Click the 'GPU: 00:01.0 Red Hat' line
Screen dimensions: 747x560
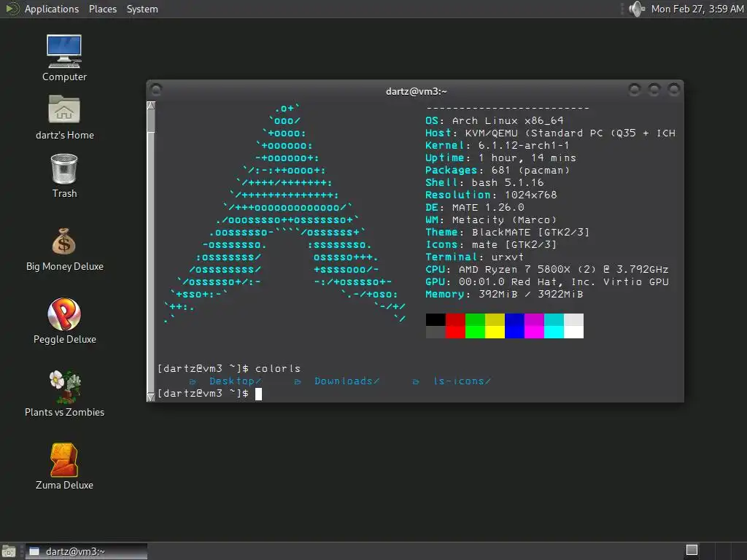click(547, 282)
